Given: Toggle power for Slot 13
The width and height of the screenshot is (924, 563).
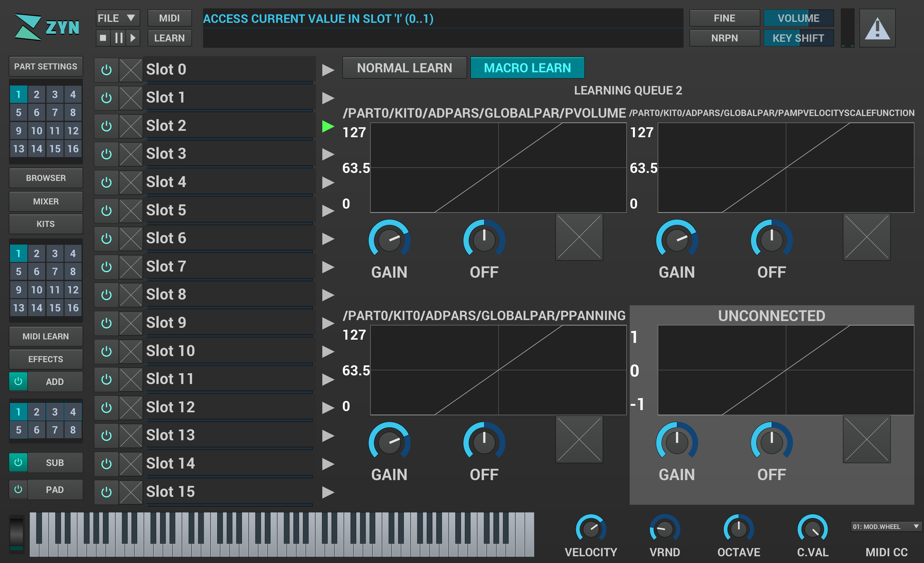Looking at the screenshot, I should click(x=106, y=435).
